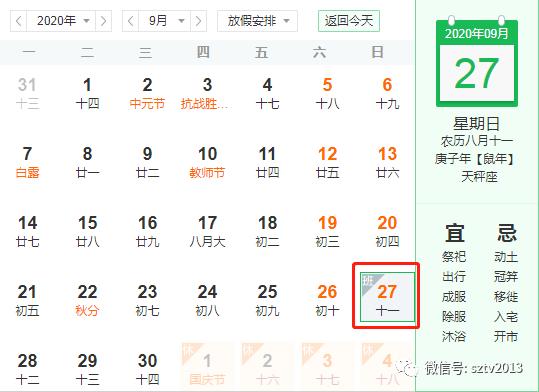Select September 15 (廿八)
The width and height of the screenshot is (539, 392).
tap(87, 232)
